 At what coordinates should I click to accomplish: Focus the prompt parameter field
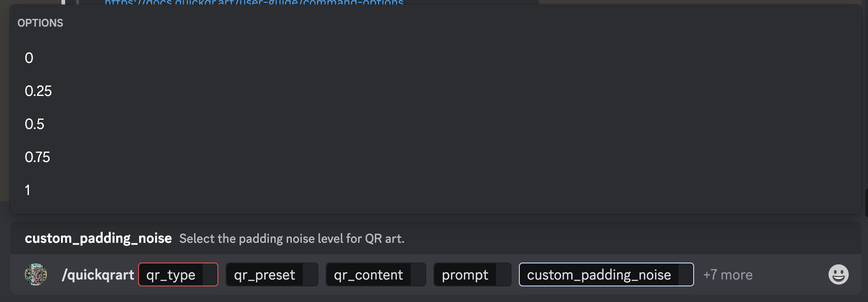click(x=465, y=274)
